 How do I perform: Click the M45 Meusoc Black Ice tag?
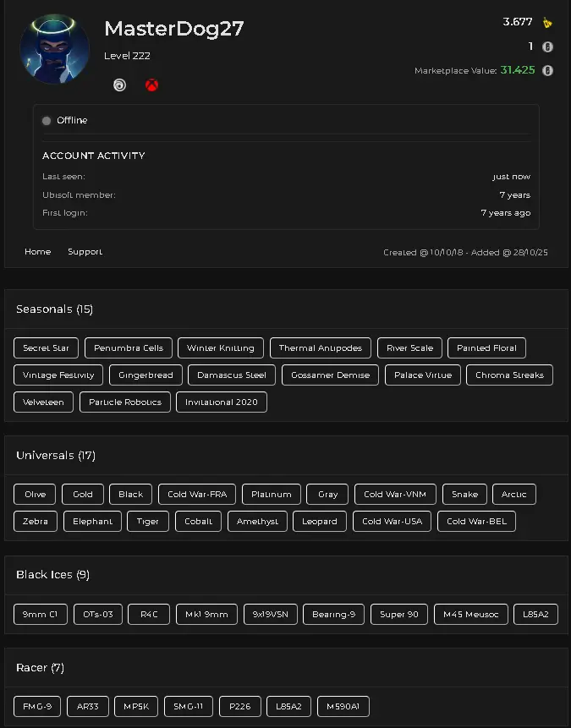pos(471,614)
